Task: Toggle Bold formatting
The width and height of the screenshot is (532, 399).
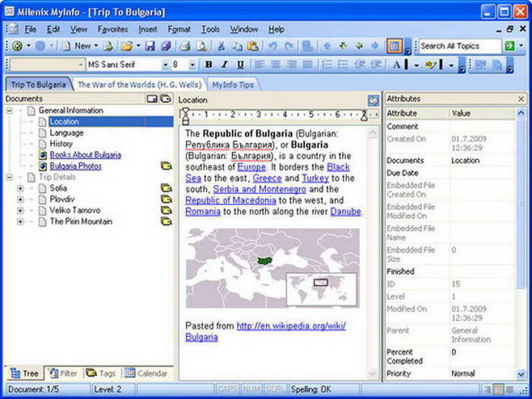Action: pyautogui.click(x=209, y=64)
